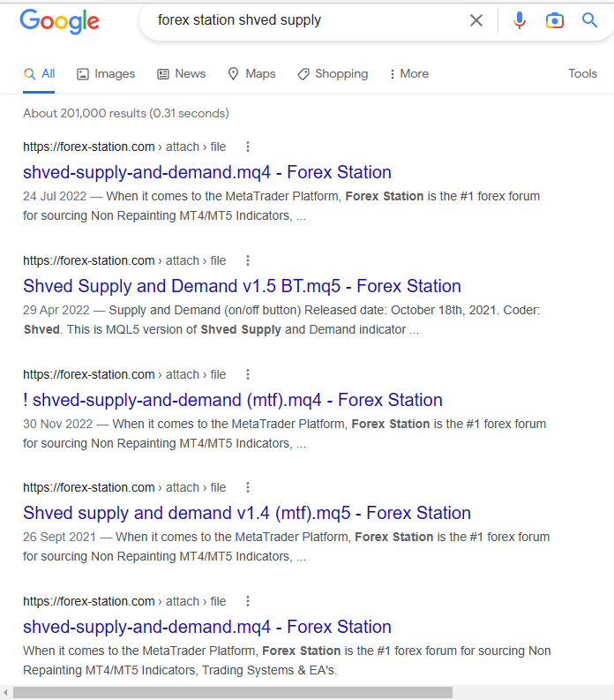Open Shved supply and demand v1.4 (mtf).mq5 link
Screen dimensions: 614x700
coord(247,513)
